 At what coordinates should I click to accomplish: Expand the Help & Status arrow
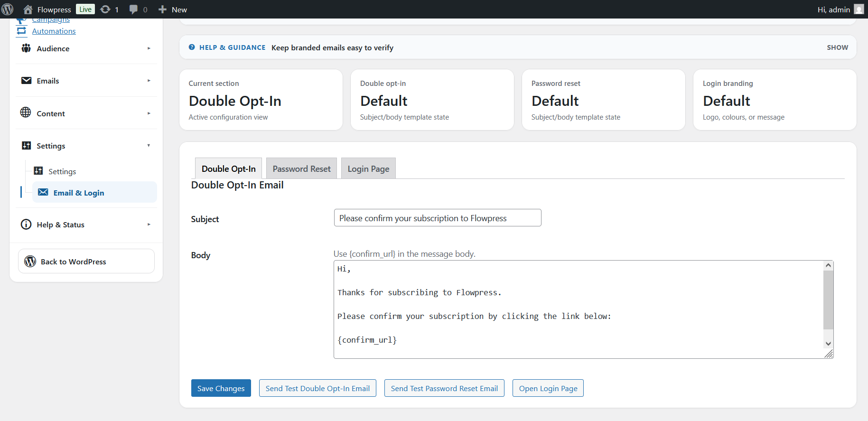tap(149, 225)
